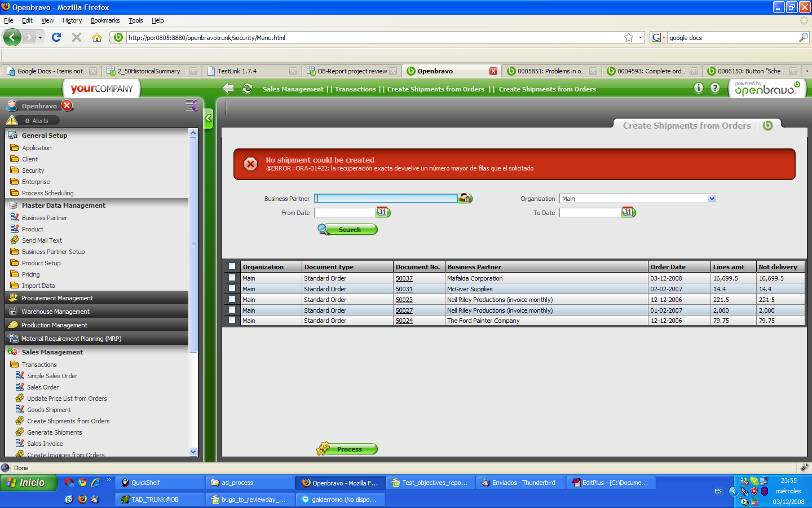Open Generate Shipments menu item
This screenshot has height=508, width=812.
[54, 432]
